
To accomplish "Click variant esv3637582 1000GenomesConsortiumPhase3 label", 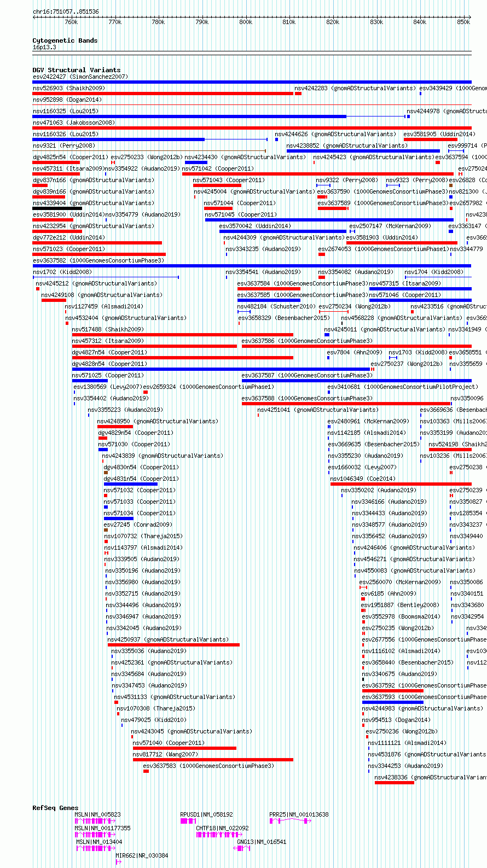I will [98, 260].
